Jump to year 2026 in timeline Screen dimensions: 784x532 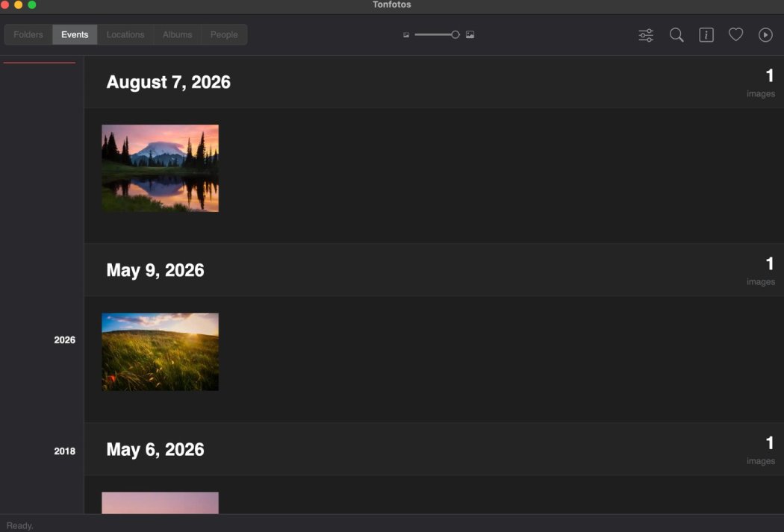tap(64, 339)
